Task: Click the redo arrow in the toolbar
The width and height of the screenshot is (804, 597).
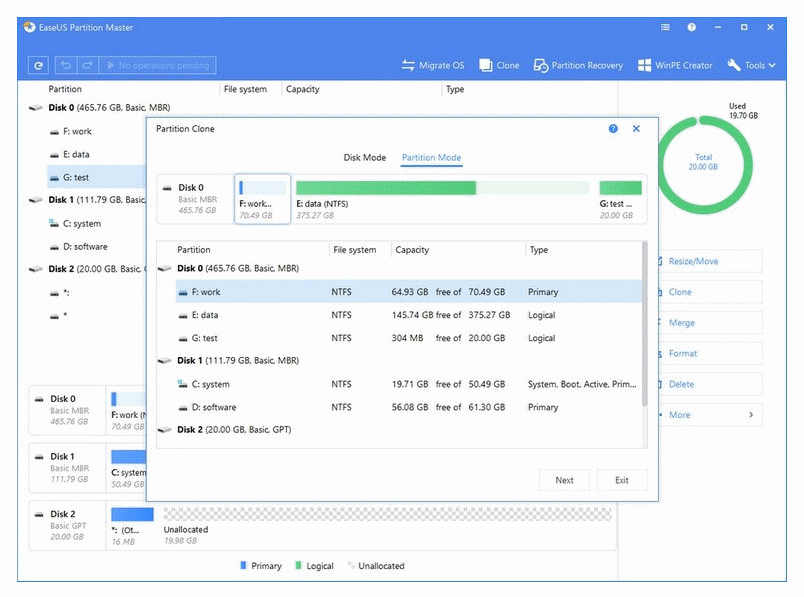Action: pyautogui.click(x=88, y=66)
